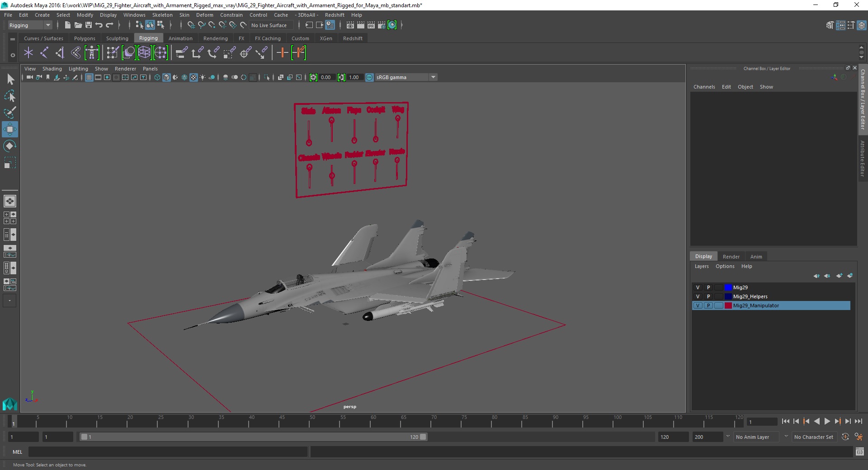This screenshot has width=868, height=470.
Task: Toggle visibility V of Mig29 layer
Action: tap(698, 287)
